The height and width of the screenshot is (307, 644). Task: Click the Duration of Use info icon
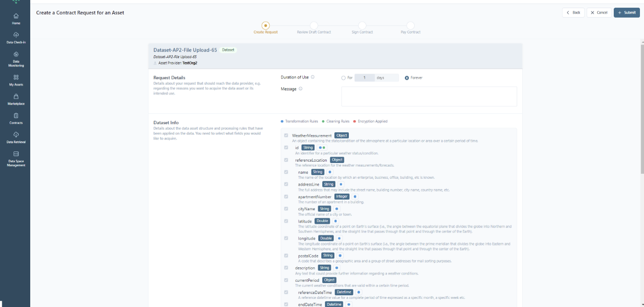313,77
